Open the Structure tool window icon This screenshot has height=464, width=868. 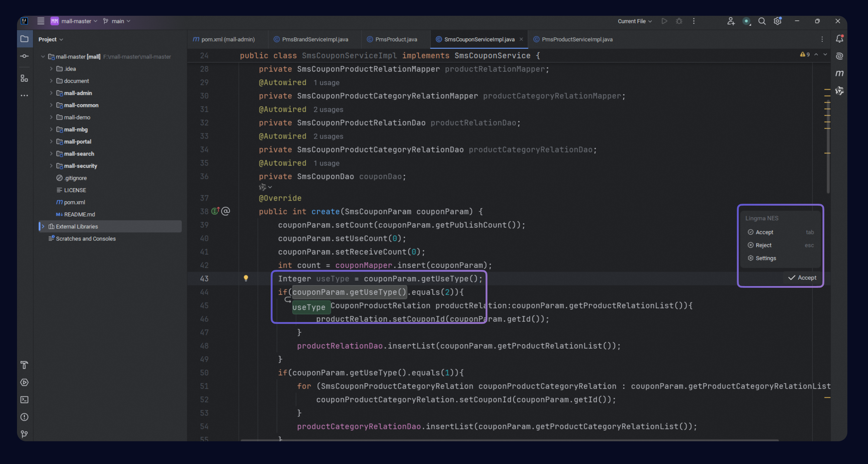(24, 79)
